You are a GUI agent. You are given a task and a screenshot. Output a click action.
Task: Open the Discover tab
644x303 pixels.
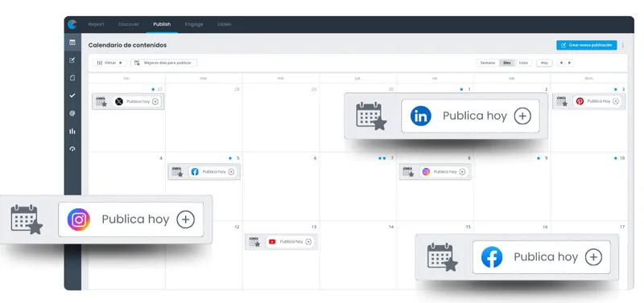(129, 24)
